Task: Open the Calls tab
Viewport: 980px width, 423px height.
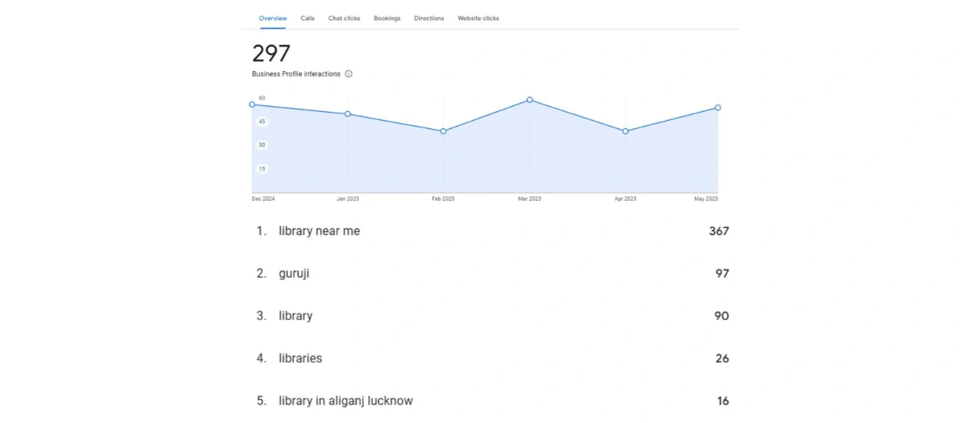Action: pyautogui.click(x=307, y=18)
